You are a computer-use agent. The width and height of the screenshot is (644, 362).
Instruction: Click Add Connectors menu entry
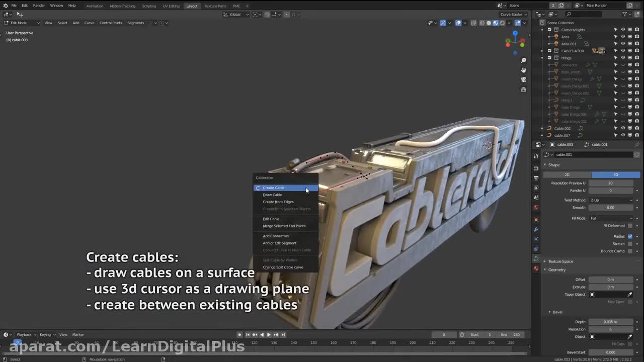tap(276, 236)
